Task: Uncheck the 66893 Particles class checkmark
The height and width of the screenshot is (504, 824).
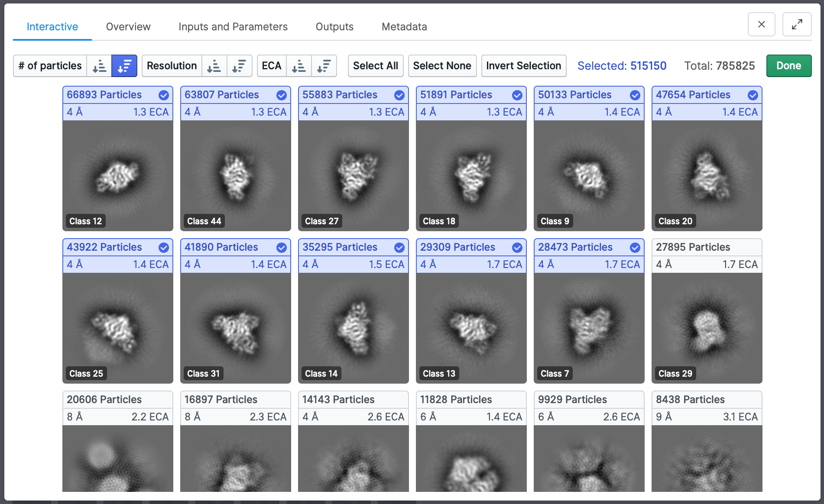Action: (164, 95)
